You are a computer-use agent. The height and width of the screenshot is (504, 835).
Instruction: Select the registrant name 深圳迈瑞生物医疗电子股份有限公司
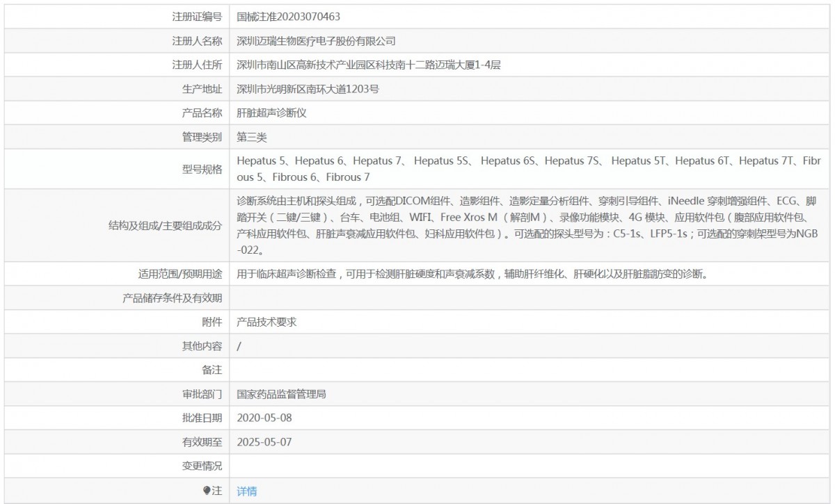(317, 40)
